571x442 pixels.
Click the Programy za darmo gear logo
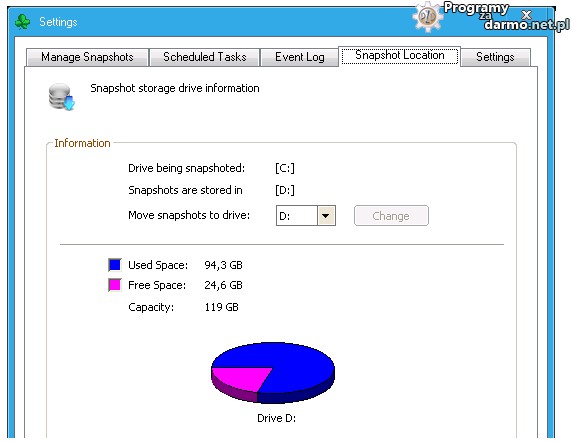pos(428,16)
